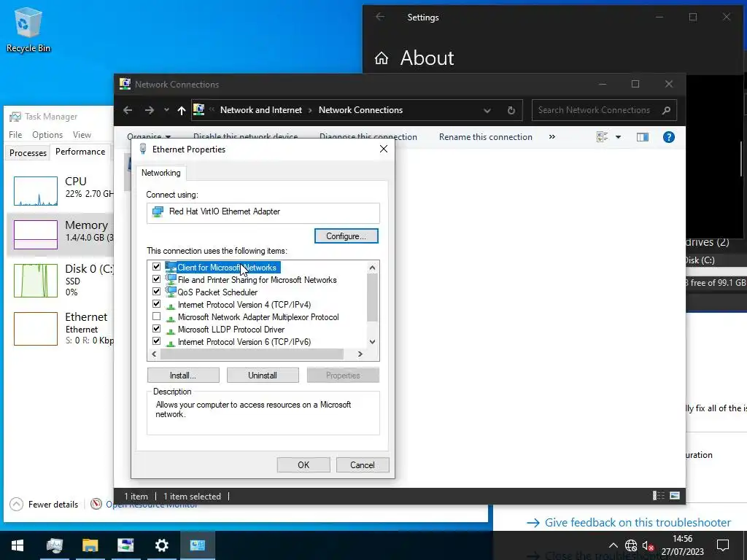Uncheck Internet Protocol Version 4 checkbox

click(156, 304)
